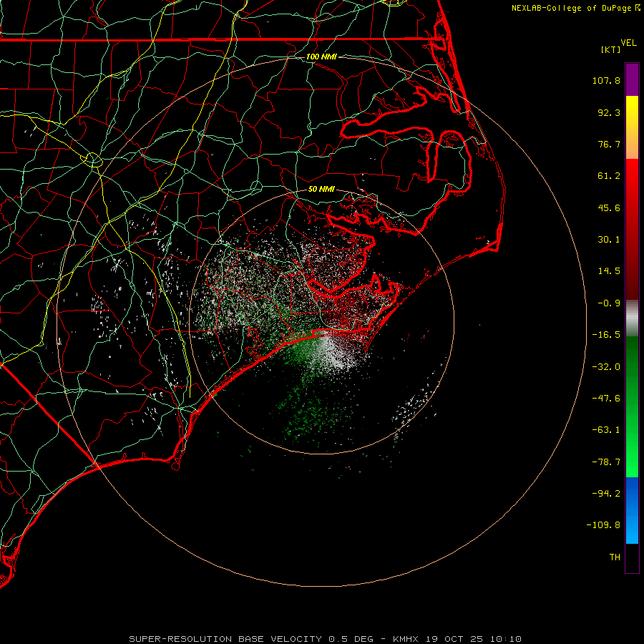Image resolution: width=644 pixels, height=644 pixels.
Task: Click the -94.2 scale value
Action: click(606, 494)
